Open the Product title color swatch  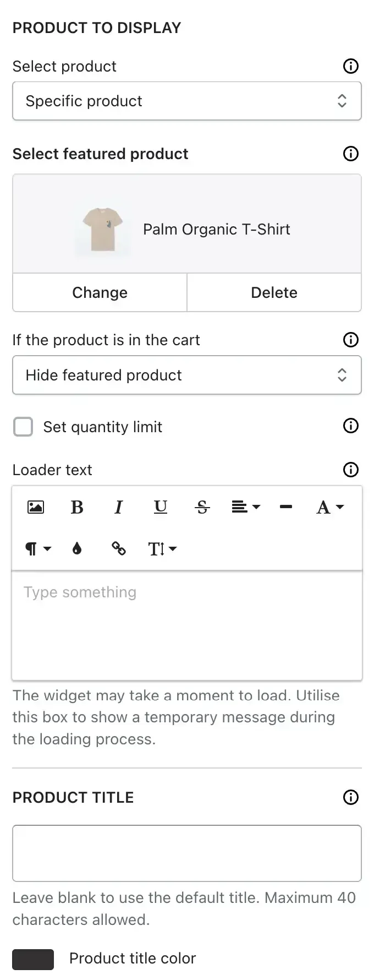pos(33,959)
